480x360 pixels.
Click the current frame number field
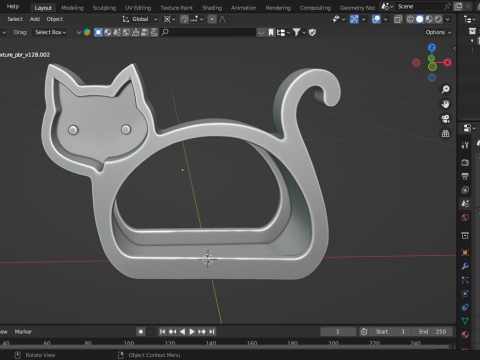[x=338, y=332]
